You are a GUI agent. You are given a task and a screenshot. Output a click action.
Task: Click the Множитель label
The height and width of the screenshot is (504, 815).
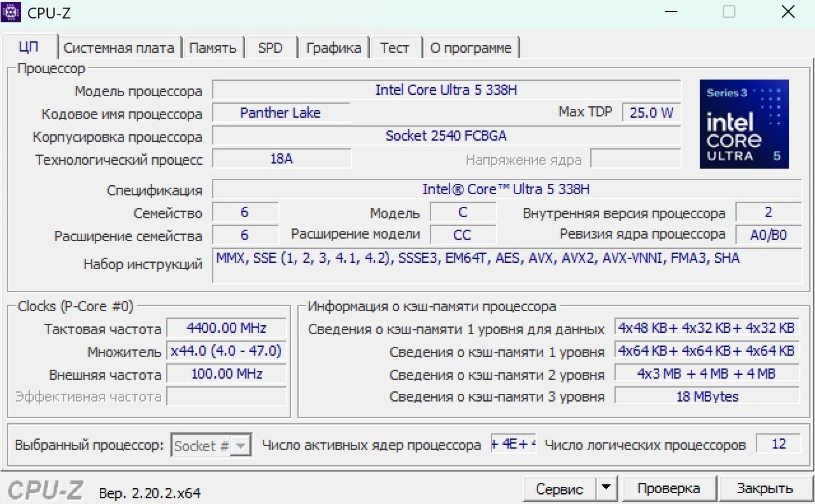125,353
